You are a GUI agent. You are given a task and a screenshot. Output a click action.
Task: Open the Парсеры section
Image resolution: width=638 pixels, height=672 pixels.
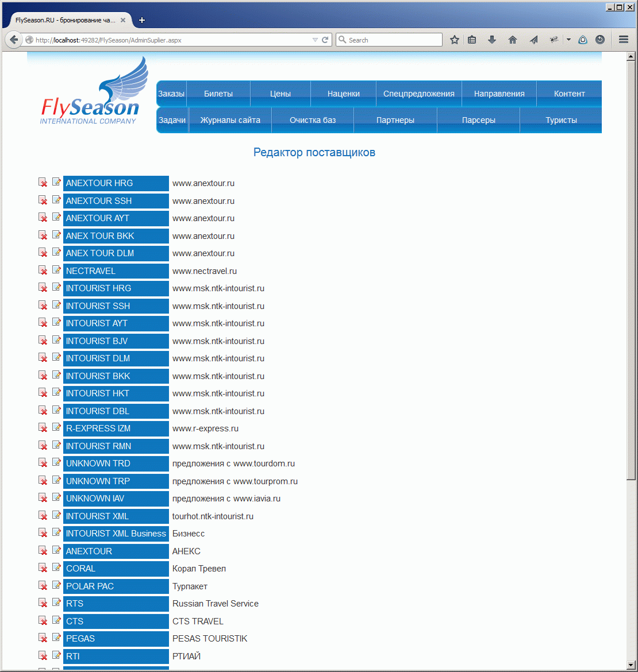pyautogui.click(x=478, y=120)
